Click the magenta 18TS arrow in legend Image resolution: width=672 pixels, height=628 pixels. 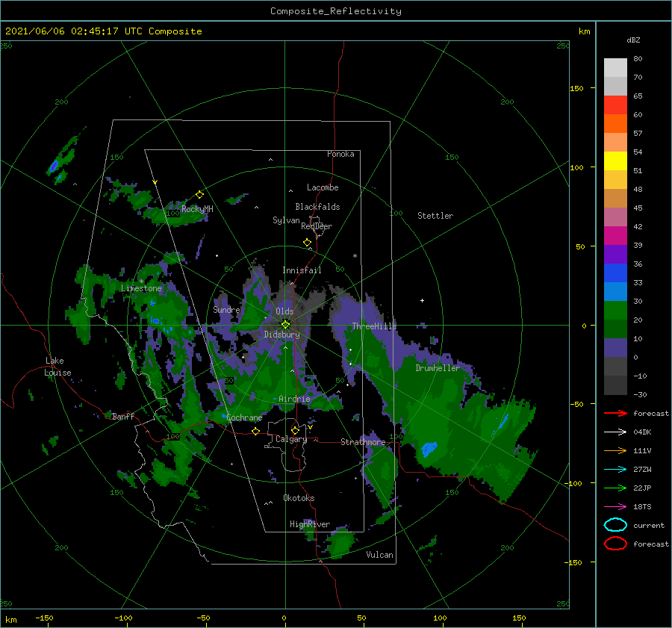(615, 507)
